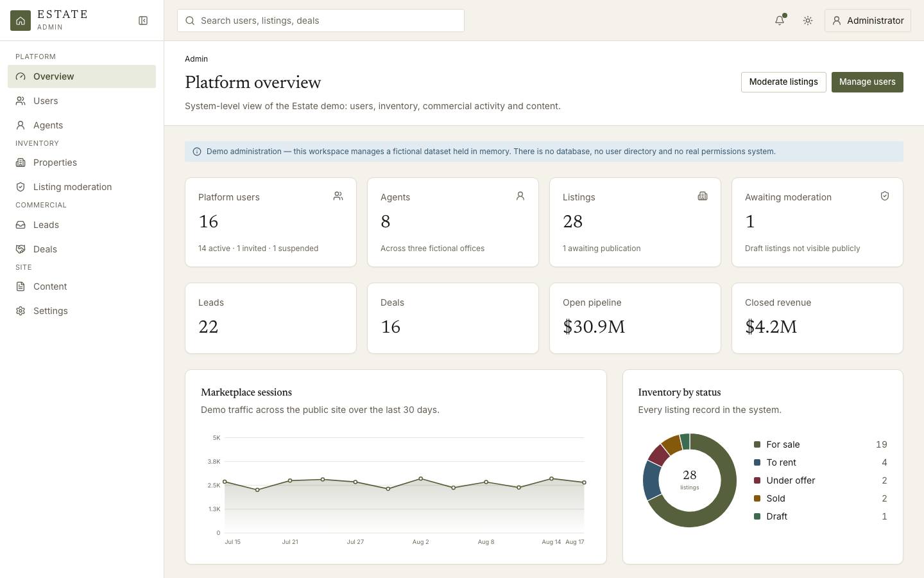Click the shield icon on Awaiting moderation card

pos(885,196)
